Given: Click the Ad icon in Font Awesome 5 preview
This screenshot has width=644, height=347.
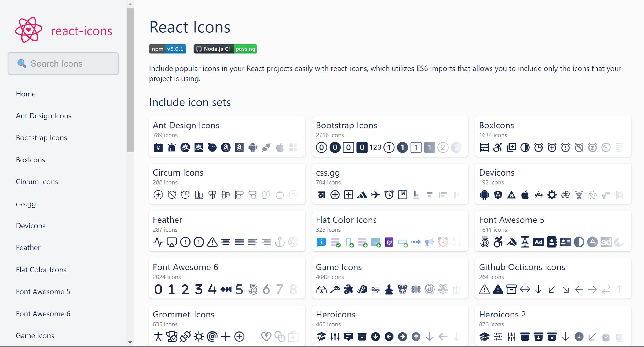Looking at the screenshot, I should 539,242.
